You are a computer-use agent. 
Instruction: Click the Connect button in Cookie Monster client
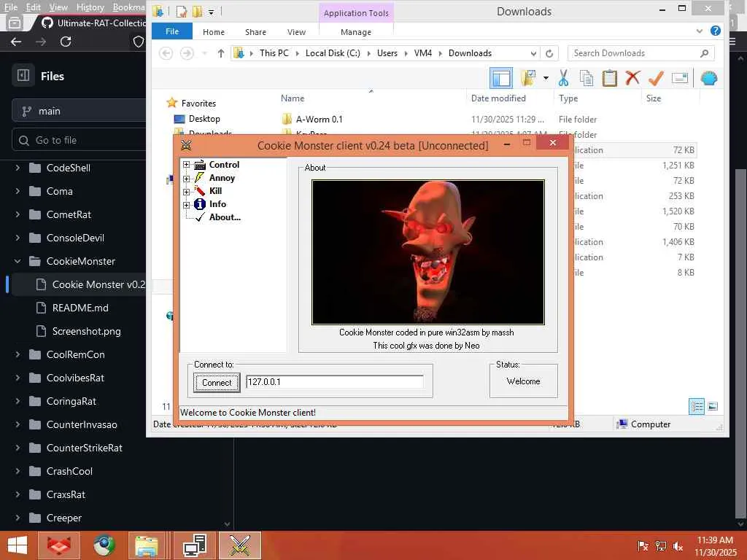pos(217,382)
